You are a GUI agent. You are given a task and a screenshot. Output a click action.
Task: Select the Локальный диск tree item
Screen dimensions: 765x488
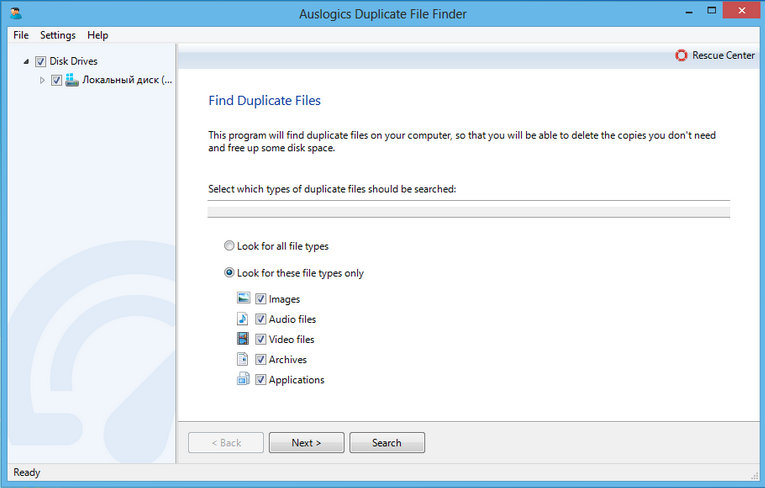[x=127, y=80]
